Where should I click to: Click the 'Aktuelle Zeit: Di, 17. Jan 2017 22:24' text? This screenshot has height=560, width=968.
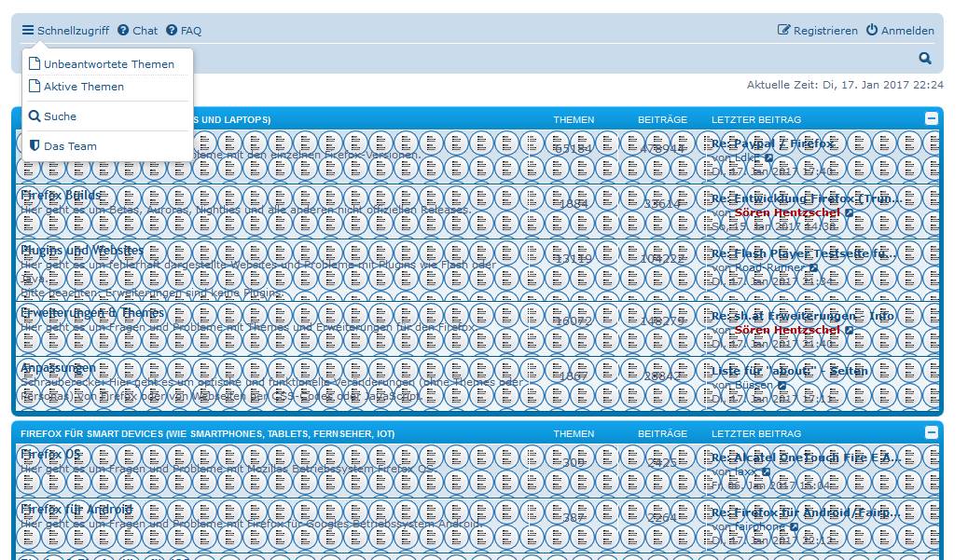tap(845, 85)
